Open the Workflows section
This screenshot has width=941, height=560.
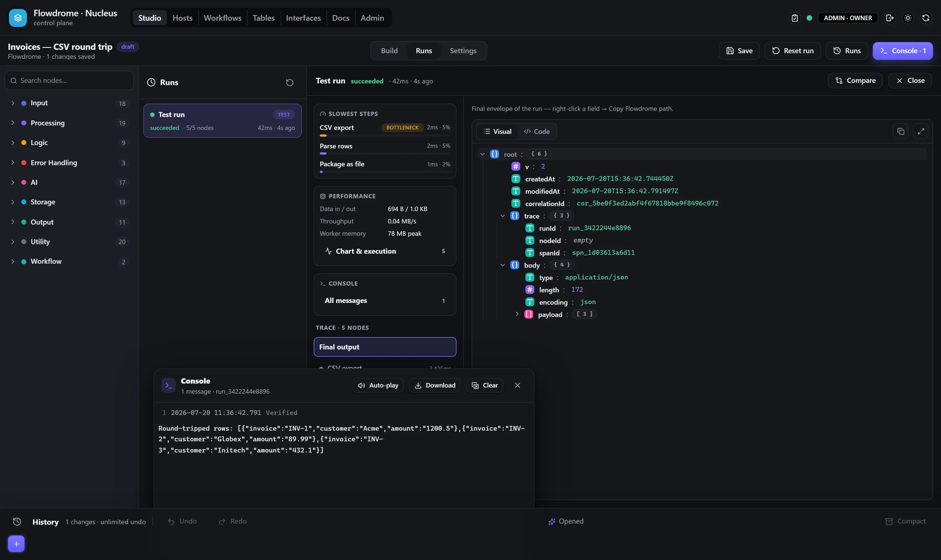pos(222,18)
